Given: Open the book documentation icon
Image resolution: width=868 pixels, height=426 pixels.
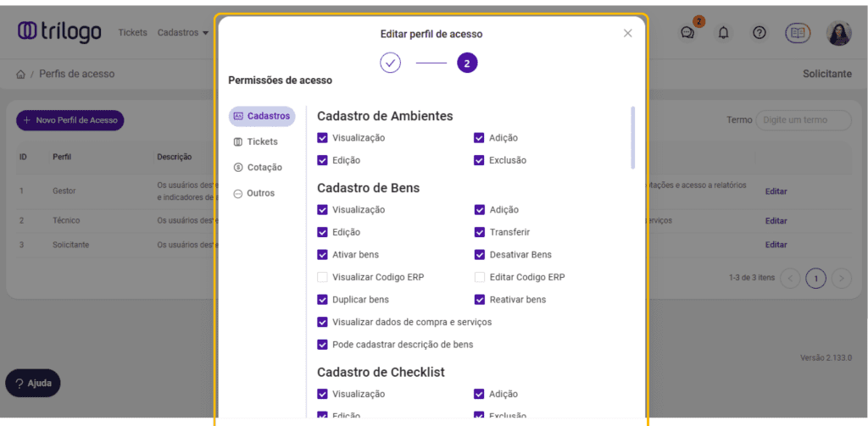Looking at the screenshot, I should point(797,32).
